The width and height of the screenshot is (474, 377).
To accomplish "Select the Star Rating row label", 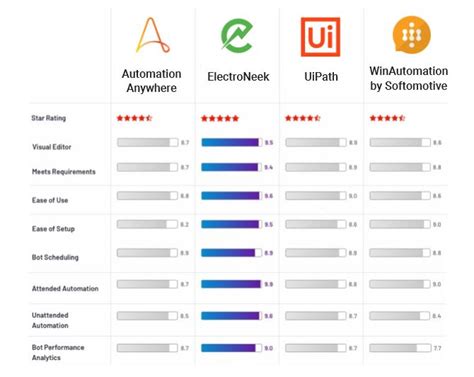I will coord(49,118).
